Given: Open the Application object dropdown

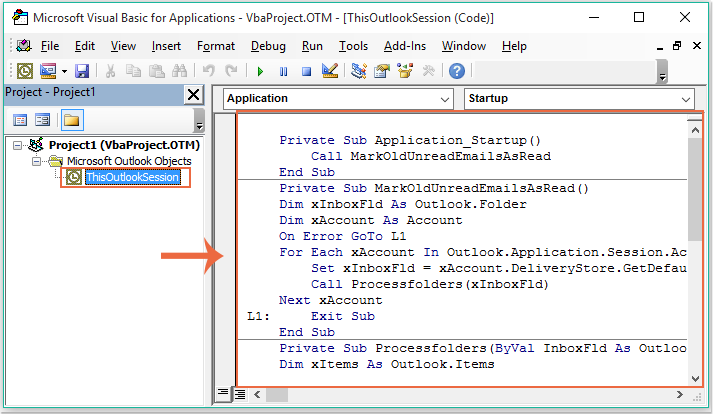Looking at the screenshot, I should (447, 99).
